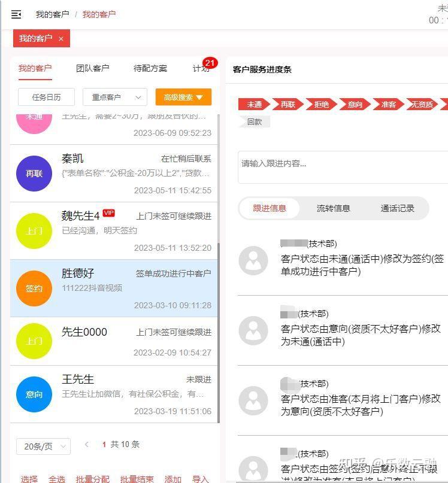Click the 任务日历 button

point(46,97)
